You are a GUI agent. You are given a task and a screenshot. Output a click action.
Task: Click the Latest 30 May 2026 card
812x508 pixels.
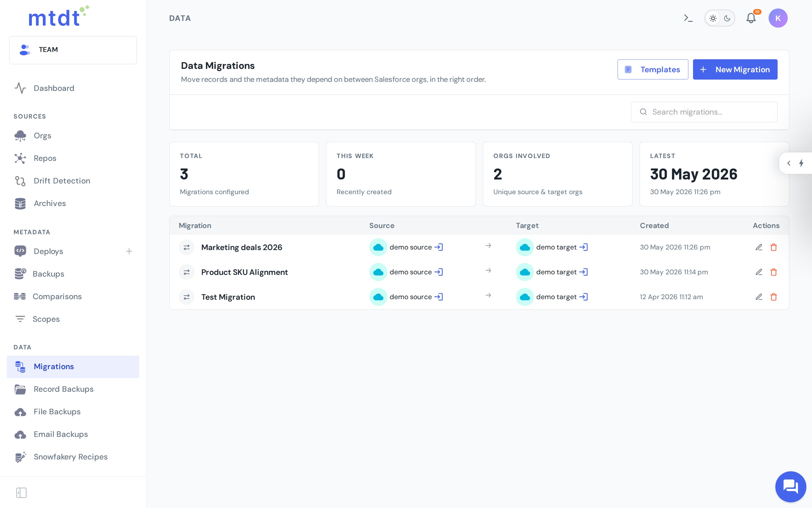(714, 174)
